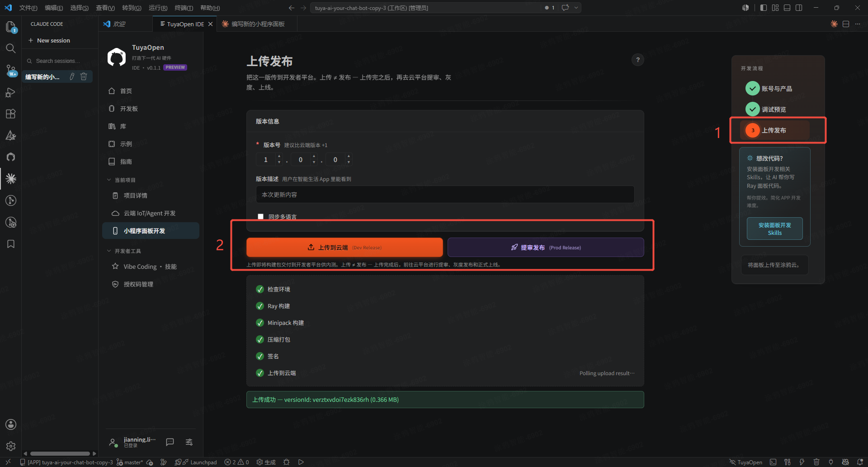Delete session with the trash icon

(x=84, y=76)
